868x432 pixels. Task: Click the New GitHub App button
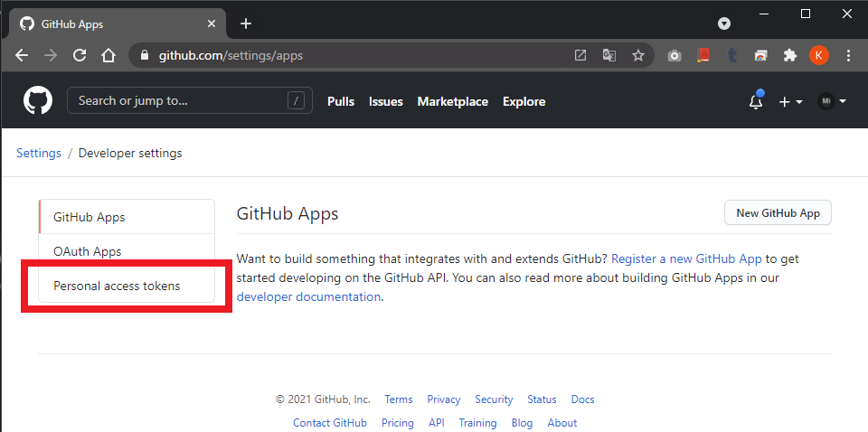778,213
